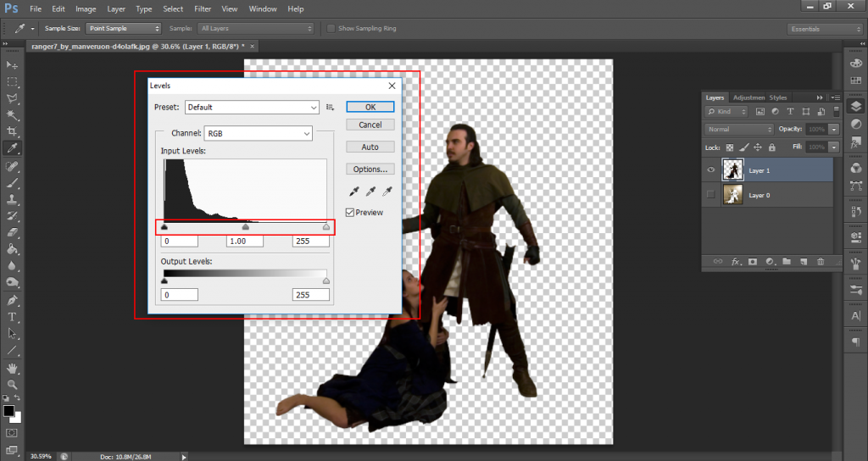Open the Filter menu
The image size is (868, 461).
tap(203, 8)
